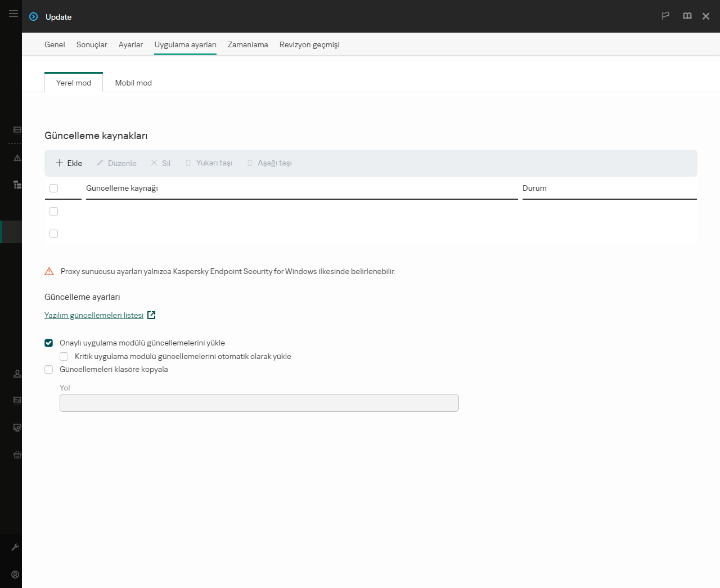Click the 'Güncelleme kaynağı' column header
Image resolution: width=720 pixels, height=588 pixels.
[122, 188]
